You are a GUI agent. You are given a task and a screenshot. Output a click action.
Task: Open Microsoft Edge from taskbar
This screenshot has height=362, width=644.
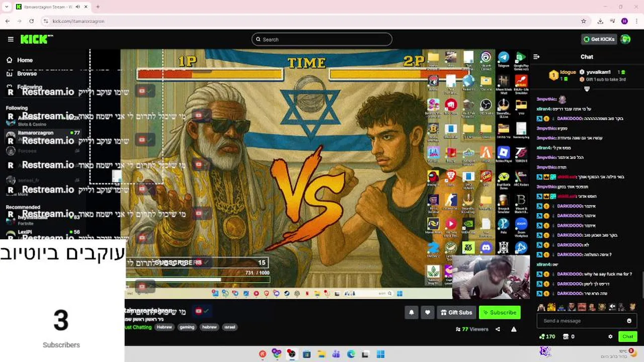tap(351, 354)
